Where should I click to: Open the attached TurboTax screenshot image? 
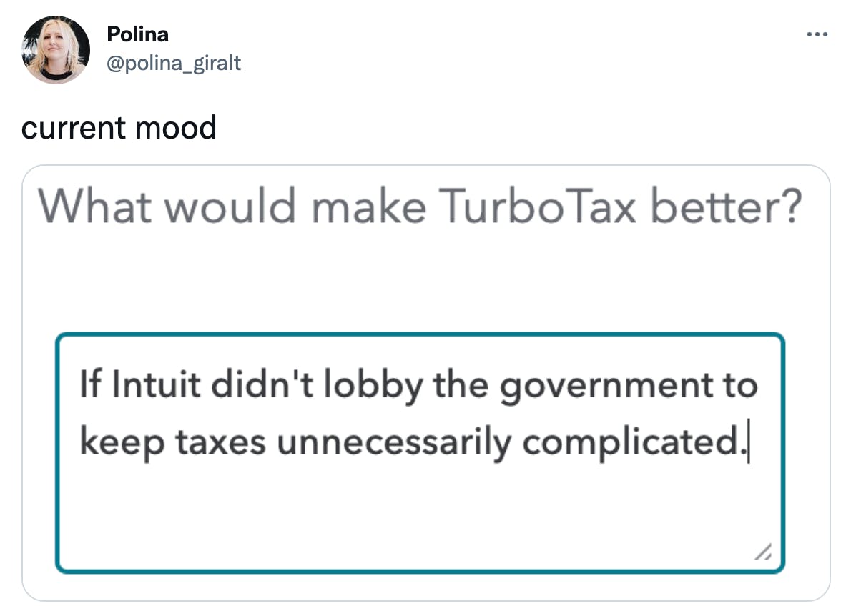pos(426,383)
